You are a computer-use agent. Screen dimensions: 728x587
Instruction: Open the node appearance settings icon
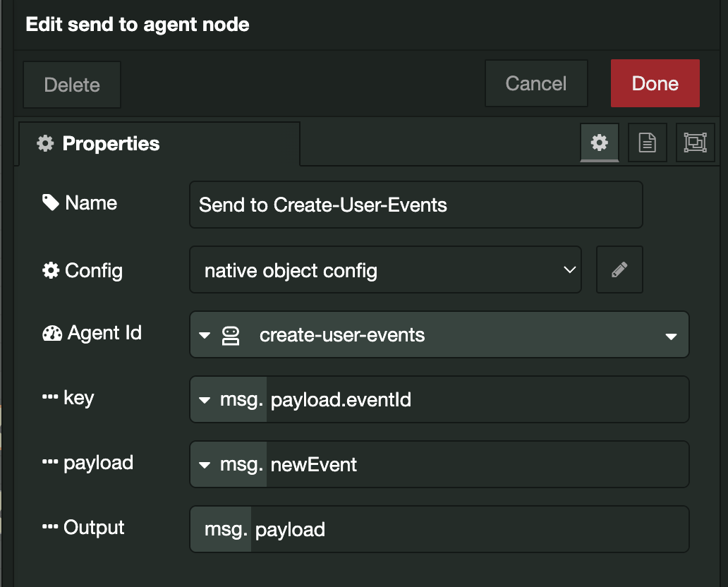(694, 143)
